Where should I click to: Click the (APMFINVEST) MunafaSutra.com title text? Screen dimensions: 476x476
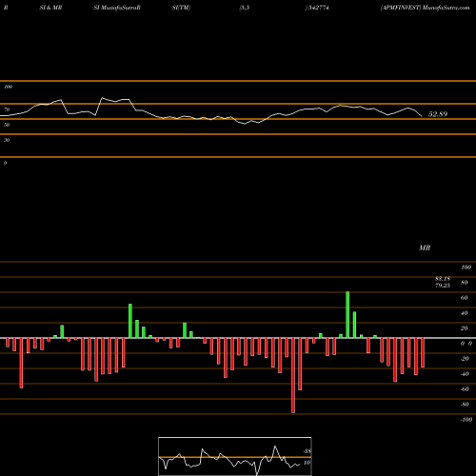pos(425,8)
